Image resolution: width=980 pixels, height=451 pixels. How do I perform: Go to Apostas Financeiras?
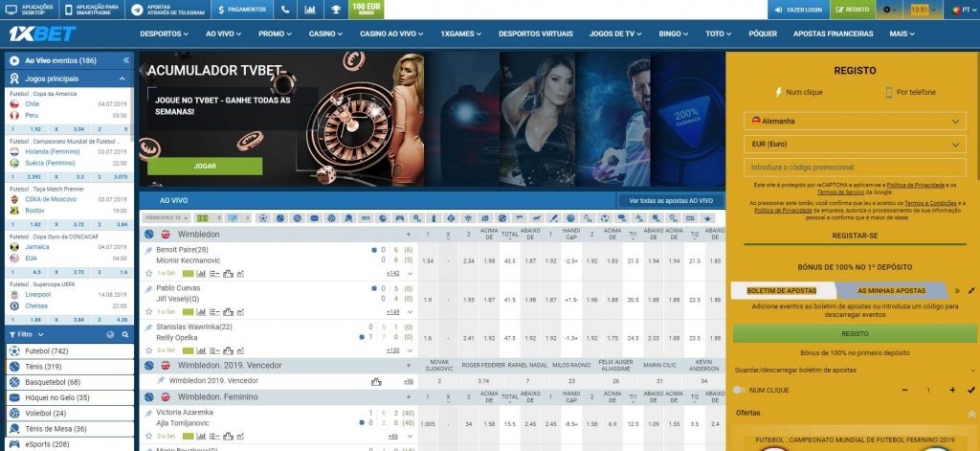point(834,34)
